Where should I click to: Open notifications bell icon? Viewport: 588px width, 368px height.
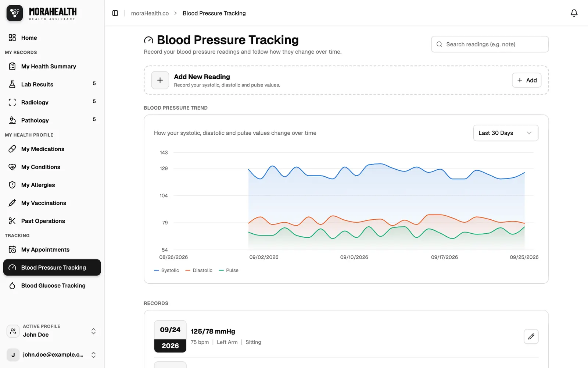point(574,13)
